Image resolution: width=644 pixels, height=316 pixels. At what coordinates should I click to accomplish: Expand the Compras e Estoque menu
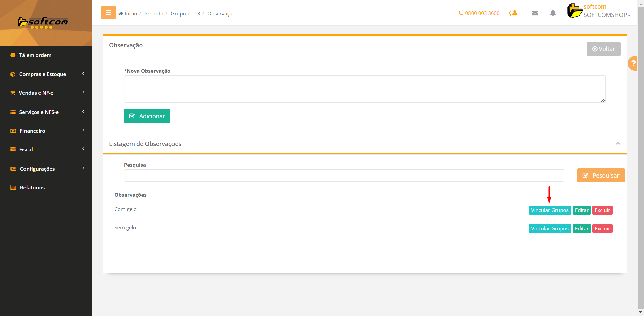(43, 74)
